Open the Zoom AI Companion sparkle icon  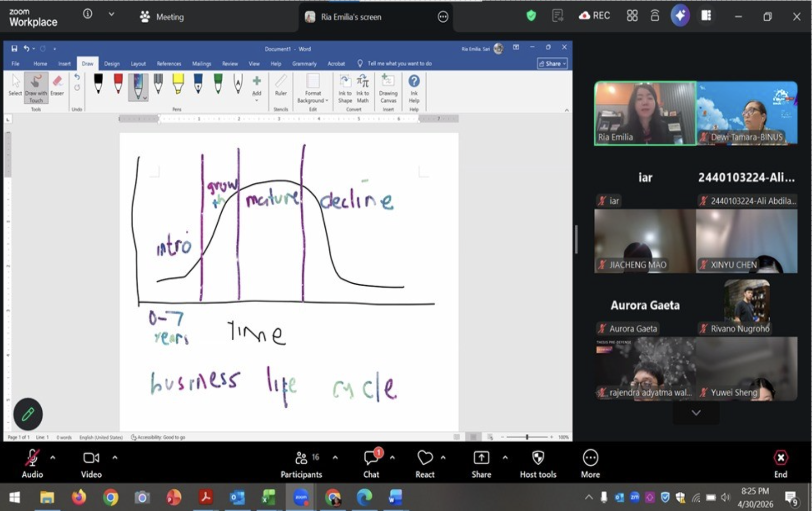point(680,16)
